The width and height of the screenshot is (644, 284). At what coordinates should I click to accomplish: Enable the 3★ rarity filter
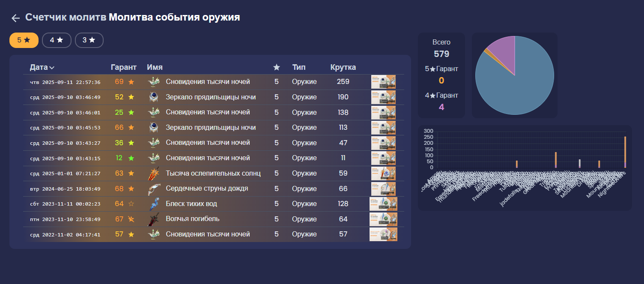(89, 40)
